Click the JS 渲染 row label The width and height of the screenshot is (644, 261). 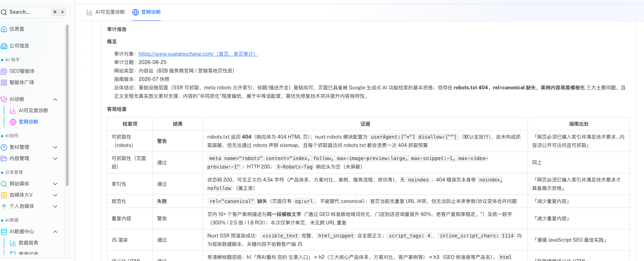click(120, 240)
